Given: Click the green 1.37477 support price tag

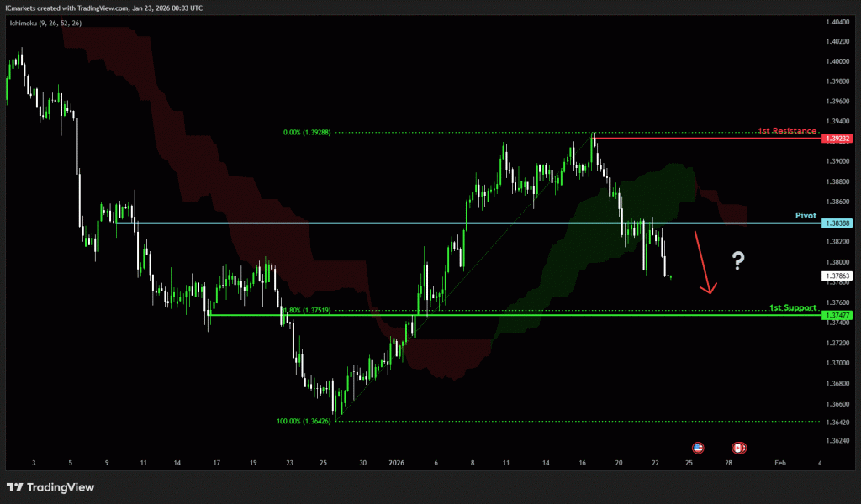Looking at the screenshot, I should click(x=838, y=315).
